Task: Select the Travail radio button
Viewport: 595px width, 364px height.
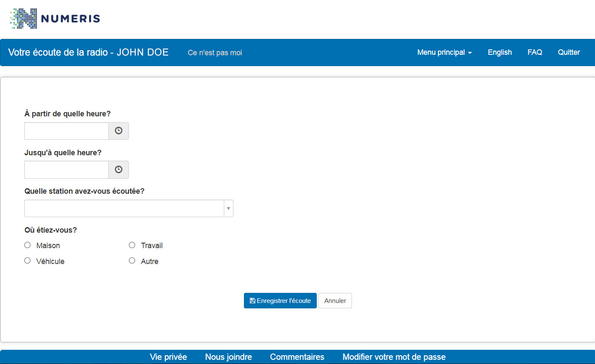Action: (132, 245)
